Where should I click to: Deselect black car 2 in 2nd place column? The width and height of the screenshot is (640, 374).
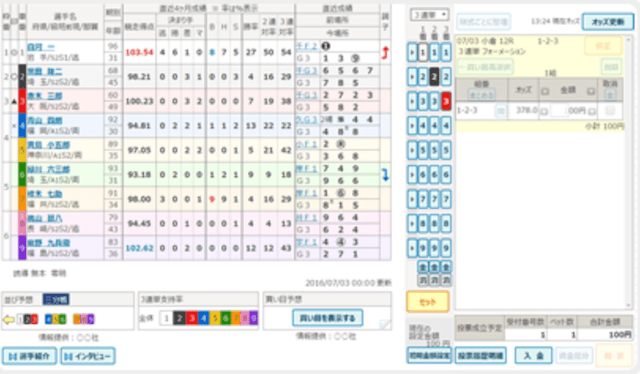(435, 77)
